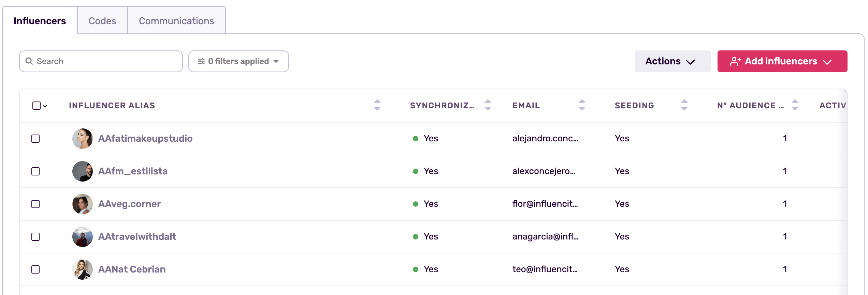Open the Add influencers dropdown menu
This screenshot has height=295, width=868.
(782, 61)
